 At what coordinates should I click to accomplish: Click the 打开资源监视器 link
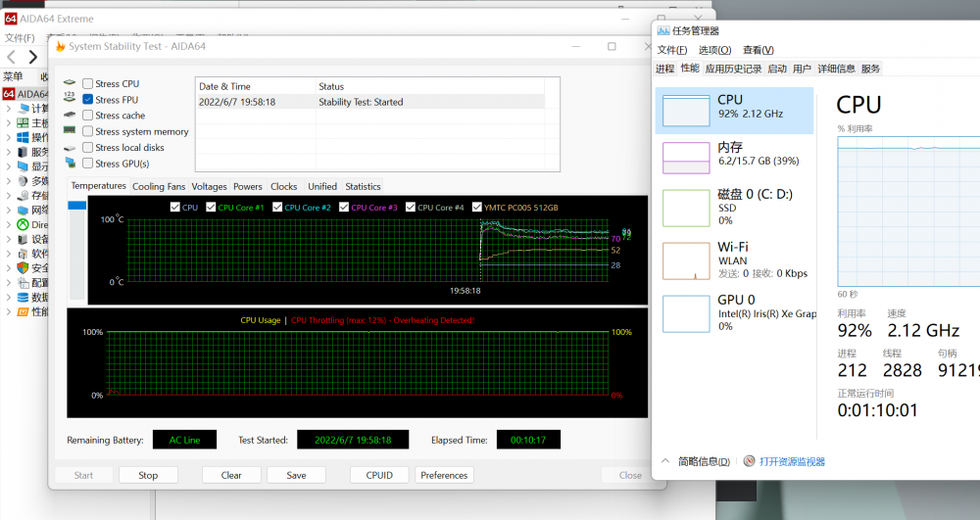792,461
